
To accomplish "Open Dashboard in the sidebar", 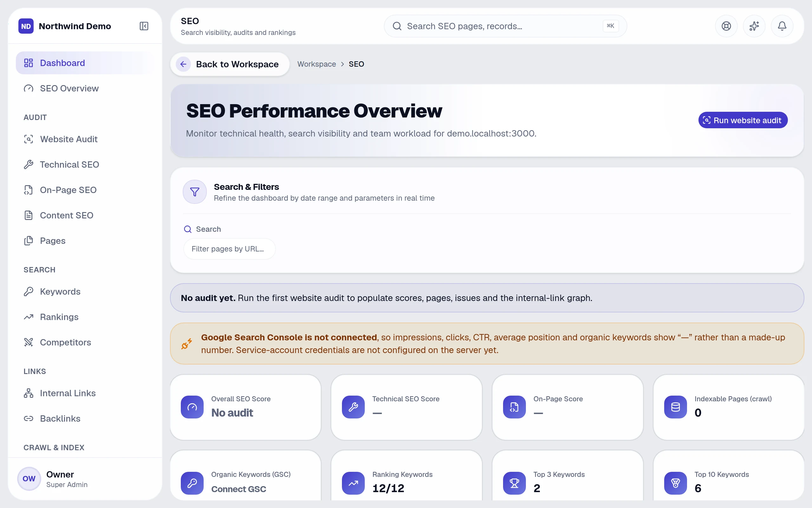I will (85, 63).
